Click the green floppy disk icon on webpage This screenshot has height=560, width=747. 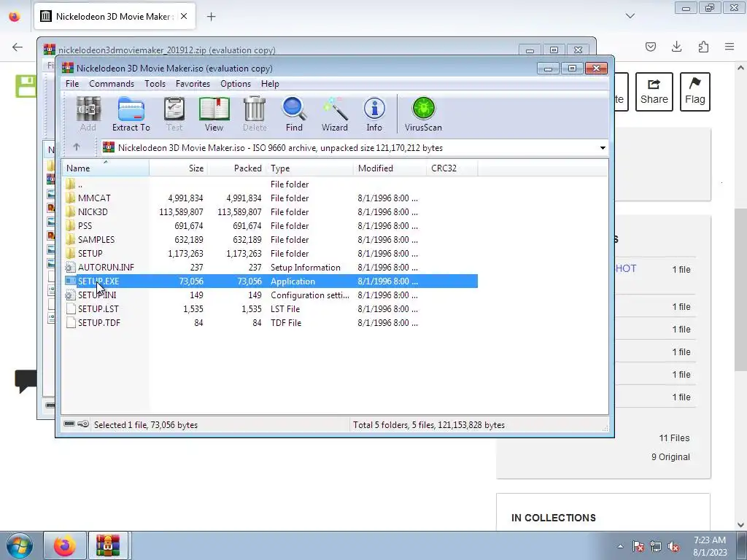(x=26, y=86)
